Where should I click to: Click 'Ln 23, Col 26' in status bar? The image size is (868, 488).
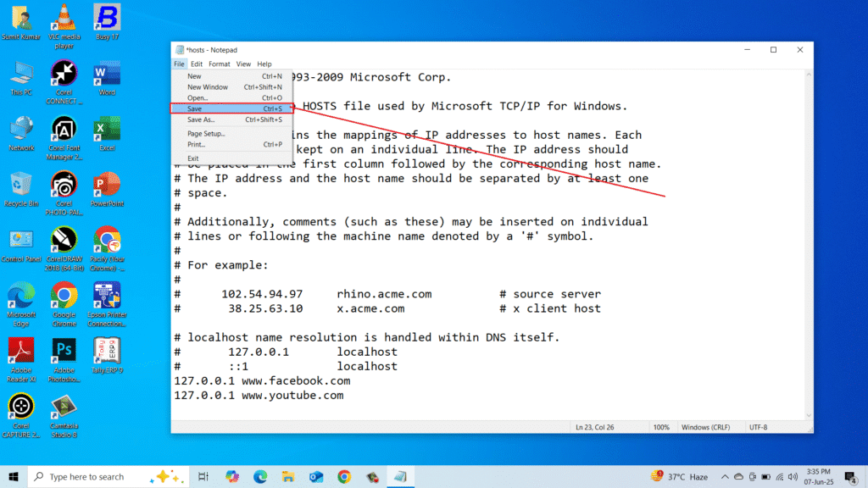coord(594,427)
